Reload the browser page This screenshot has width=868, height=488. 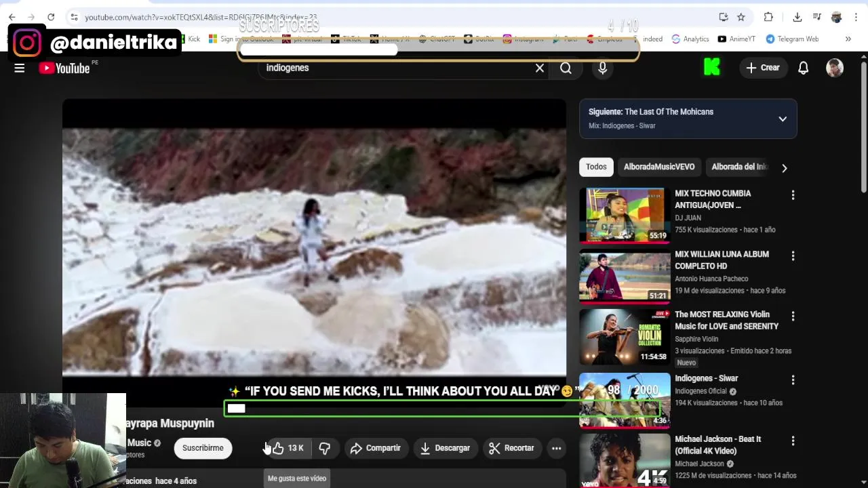tap(51, 17)
